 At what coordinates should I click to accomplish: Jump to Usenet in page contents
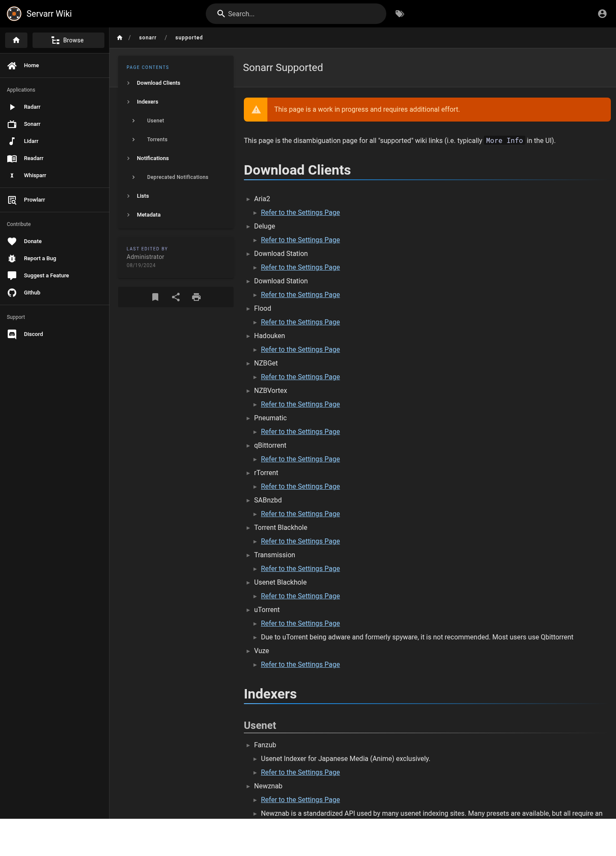click(x=156, y=121)
